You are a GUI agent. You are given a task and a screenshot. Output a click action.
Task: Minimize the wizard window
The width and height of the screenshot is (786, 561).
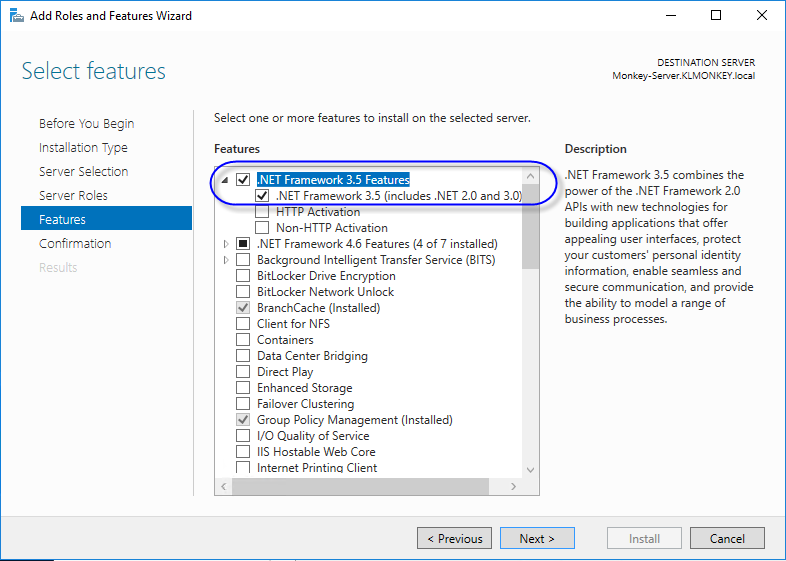[x=671, y=16]
